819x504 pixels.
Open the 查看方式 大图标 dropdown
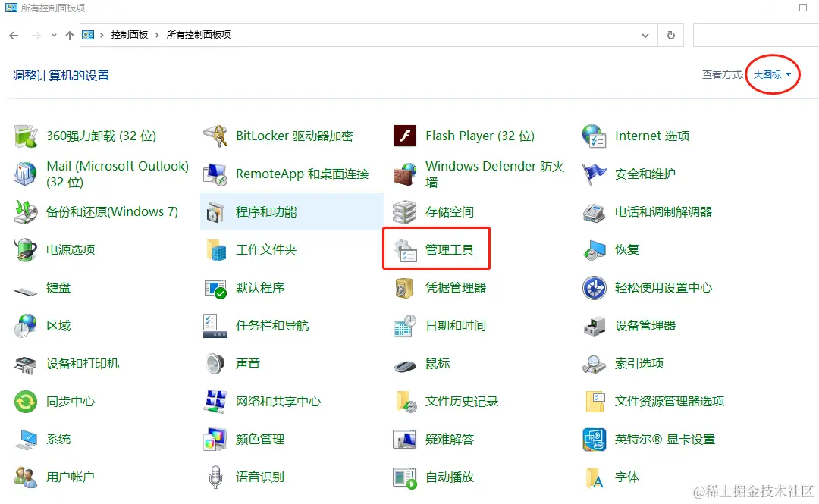772,75
